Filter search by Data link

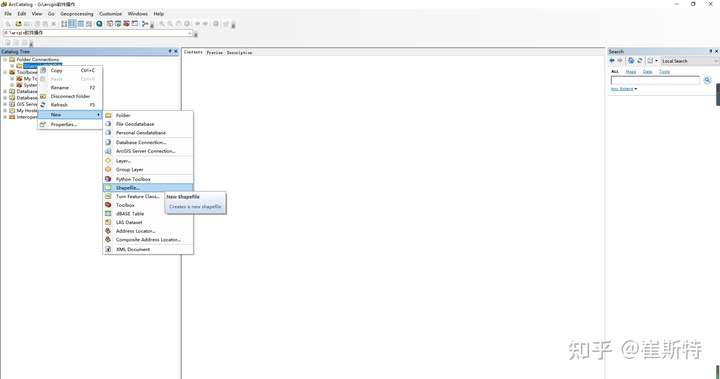[647, 72]
